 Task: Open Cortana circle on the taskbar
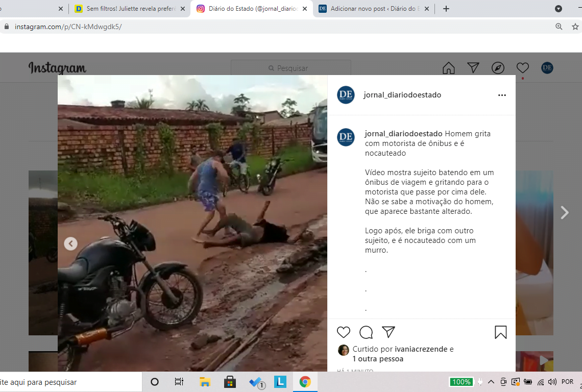pos(155,382)
